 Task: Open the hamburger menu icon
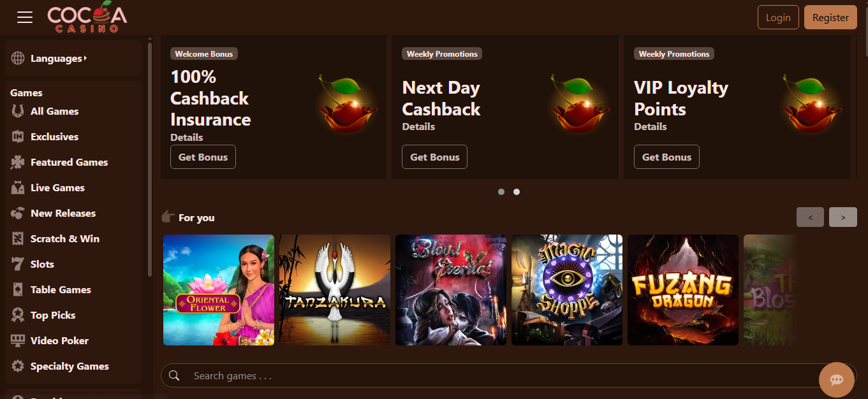tap(25, 17)
